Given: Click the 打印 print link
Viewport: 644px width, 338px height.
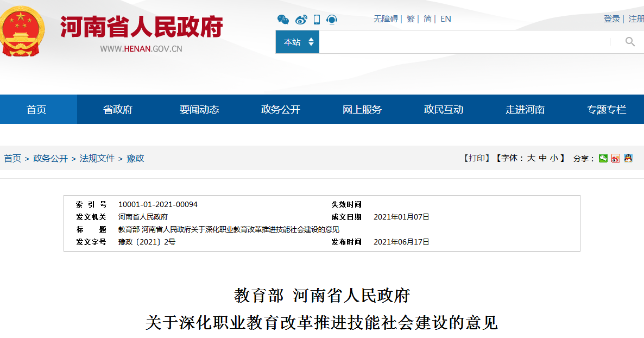Looking at the screenshot, I should (x=477, y=158).
